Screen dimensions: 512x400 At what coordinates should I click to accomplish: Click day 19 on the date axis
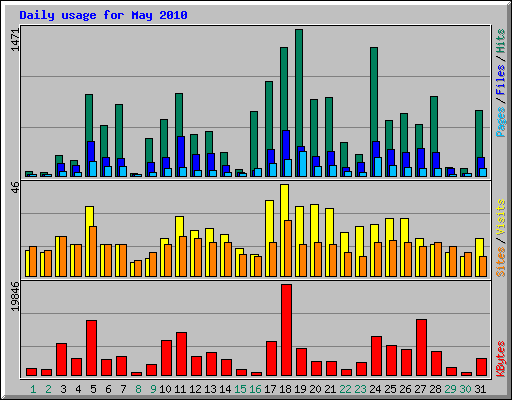[x=300, y=389]
